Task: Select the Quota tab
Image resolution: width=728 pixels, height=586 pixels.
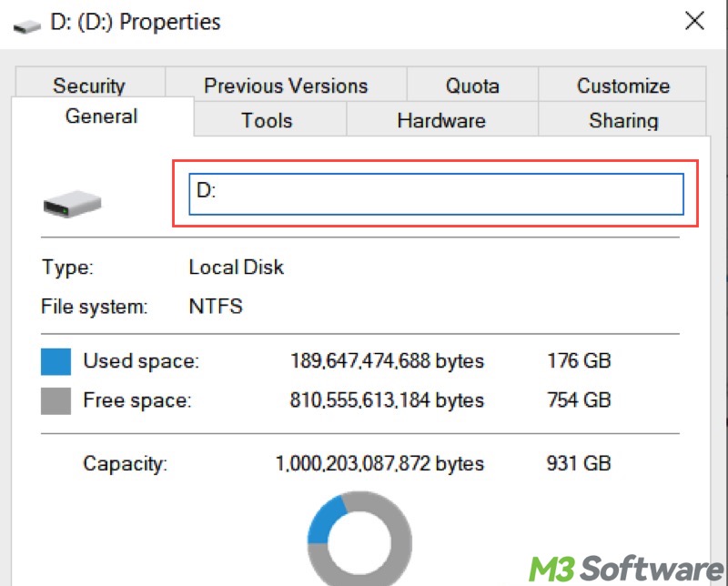Action: pos(472,86)
